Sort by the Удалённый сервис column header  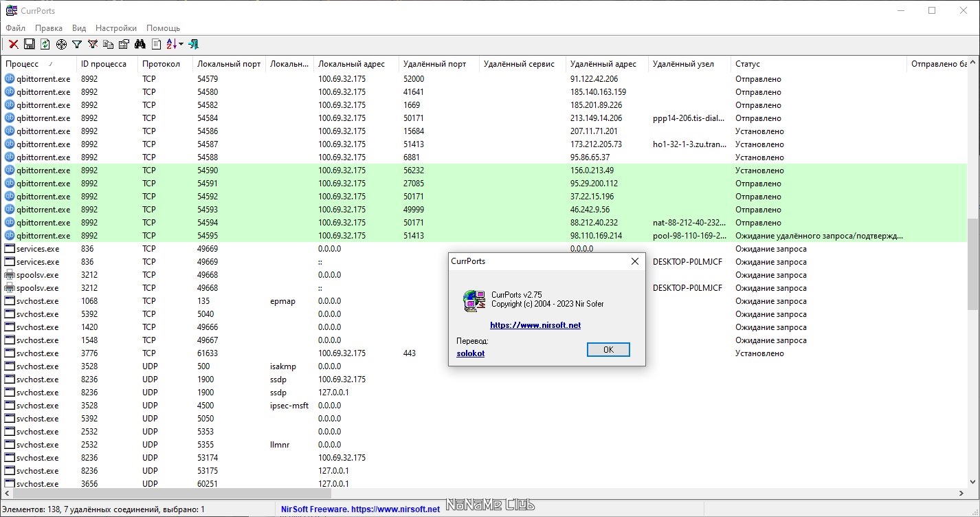point(522,64)
